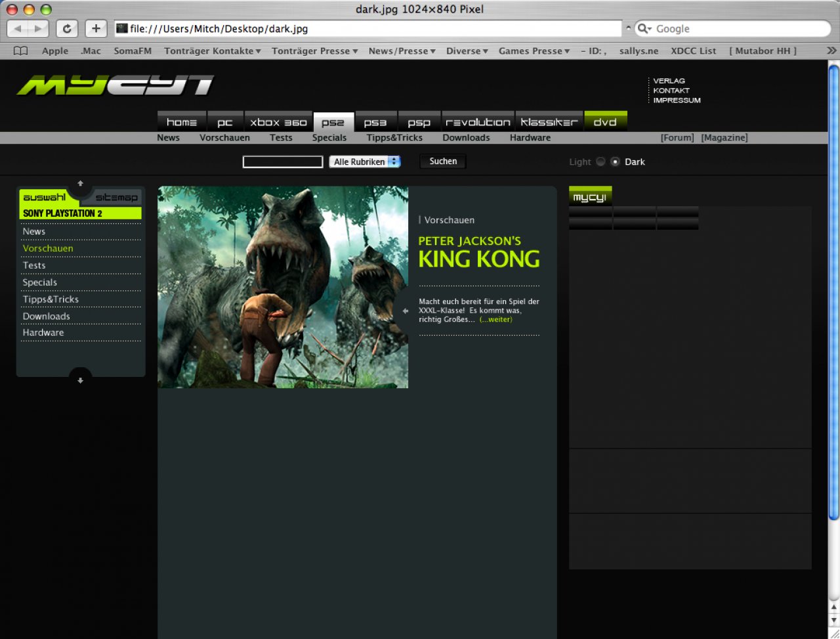This screenshot has height=639, width=840.
Task: Go forward with the Safari forward arrow
Action: [x=38, y=28]
